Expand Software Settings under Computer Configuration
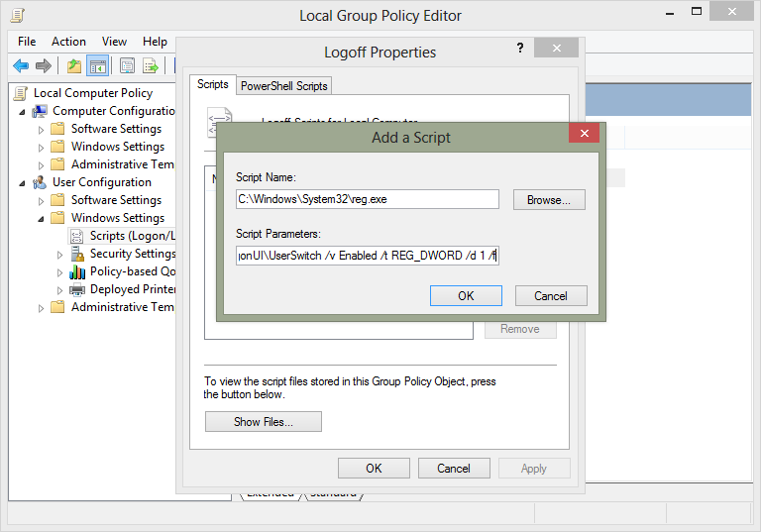The height and width of the screenshot is (532, 761). click(42, 129)
